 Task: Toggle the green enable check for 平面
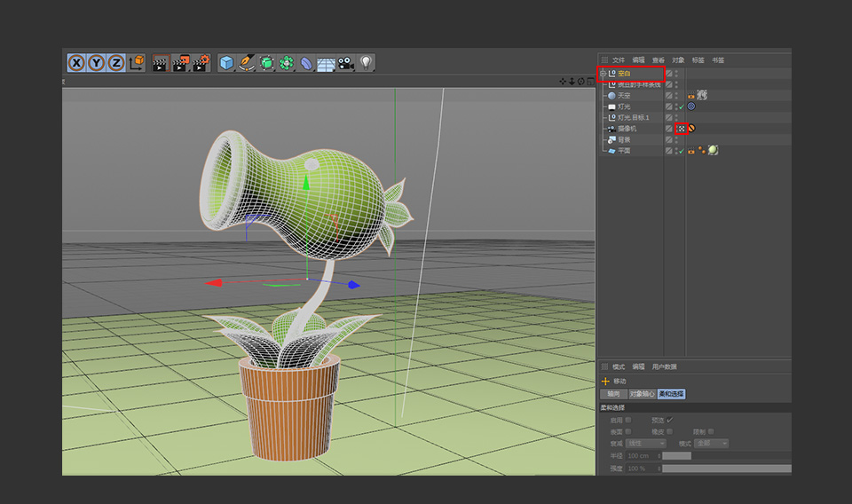click(682, 151)
